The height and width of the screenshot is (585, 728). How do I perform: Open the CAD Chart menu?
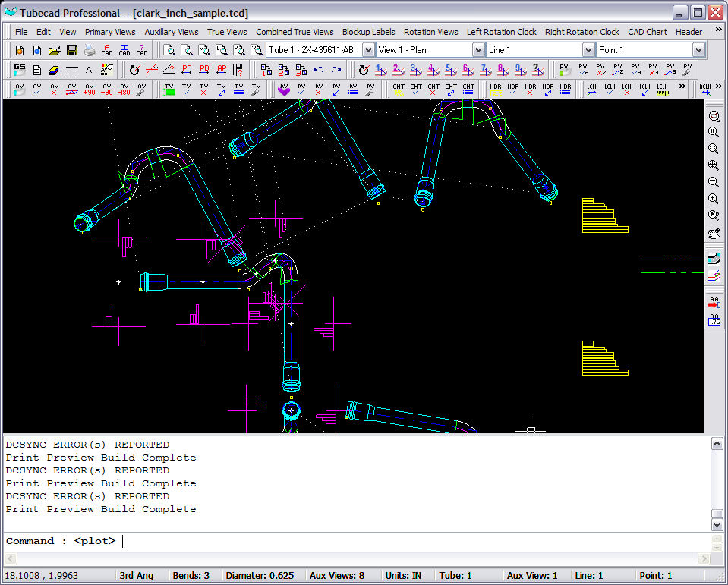(x=647, y=32)
